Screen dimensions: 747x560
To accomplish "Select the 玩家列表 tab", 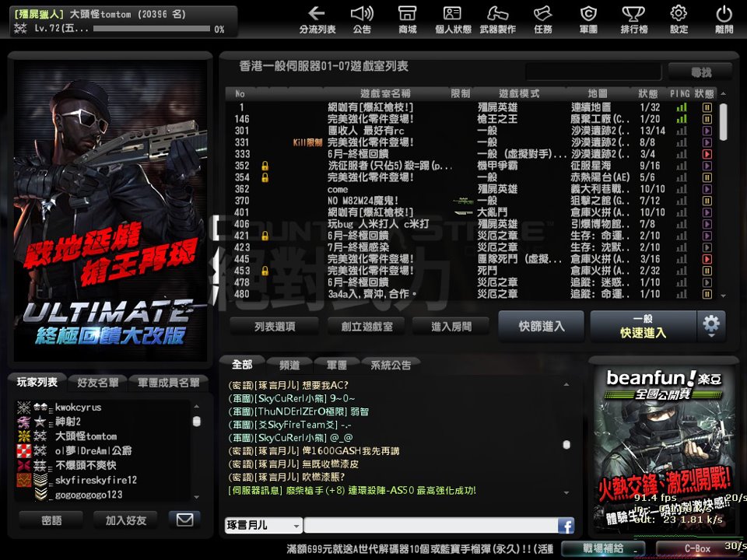I will point(37,382).
